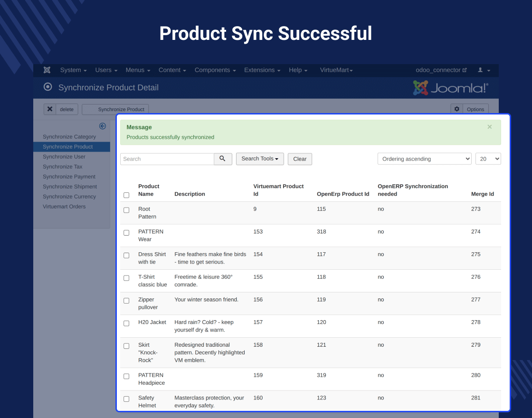Click the Options gear icon
Image resolution: width=532 pixels, height=418 pixels.
[x=456, y=109]
